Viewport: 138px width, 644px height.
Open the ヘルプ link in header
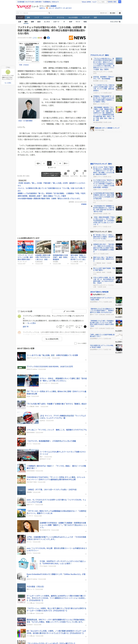[94, 2]
